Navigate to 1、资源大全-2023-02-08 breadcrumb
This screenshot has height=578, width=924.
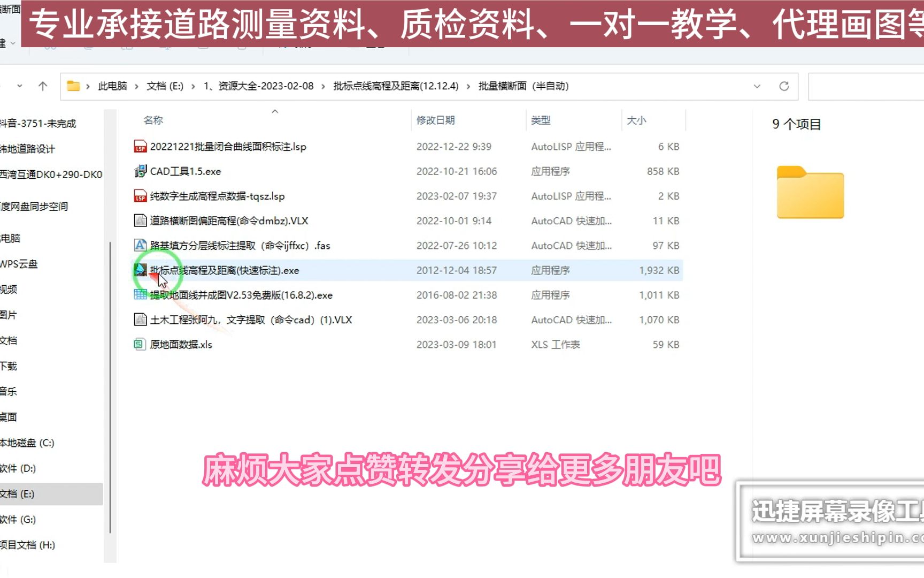point(258,86)
